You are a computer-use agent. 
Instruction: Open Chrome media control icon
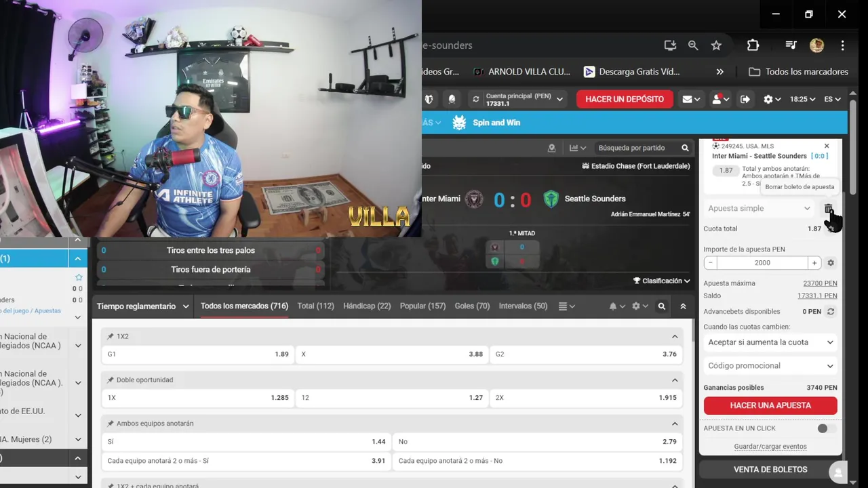(x=791, y=45)
